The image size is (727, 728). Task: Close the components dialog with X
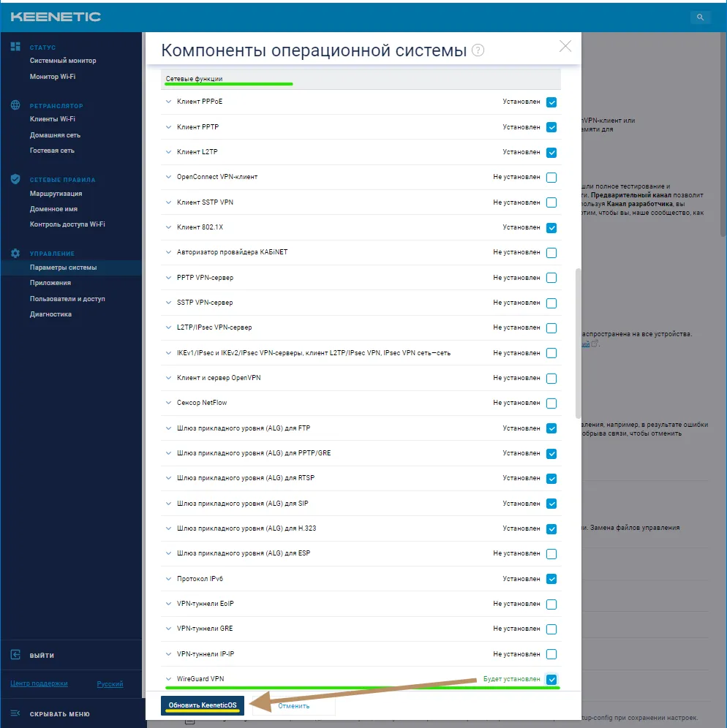click(x=565, y=46)
